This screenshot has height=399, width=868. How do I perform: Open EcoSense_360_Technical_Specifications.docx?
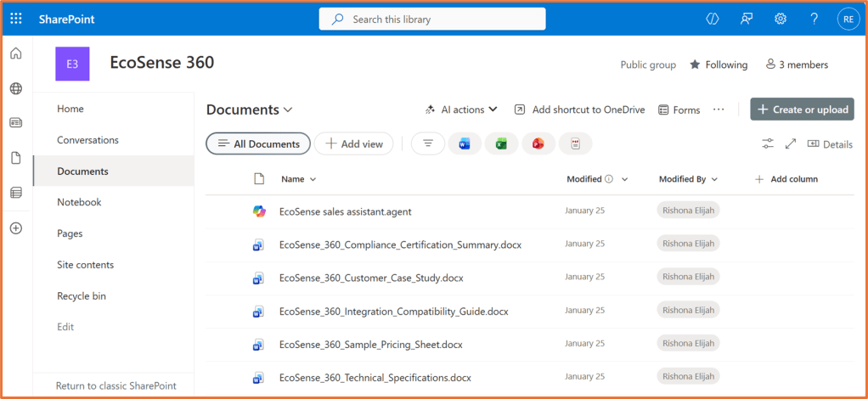click(x=375, y=378)
